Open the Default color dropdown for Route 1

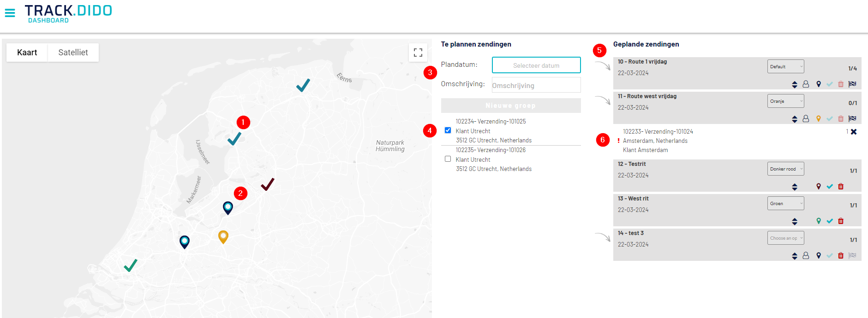click(x=785, y=66)
